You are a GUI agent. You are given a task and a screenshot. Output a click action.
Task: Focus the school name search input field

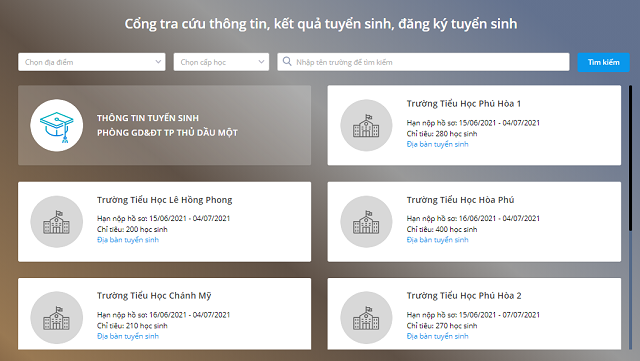[423, 62]
